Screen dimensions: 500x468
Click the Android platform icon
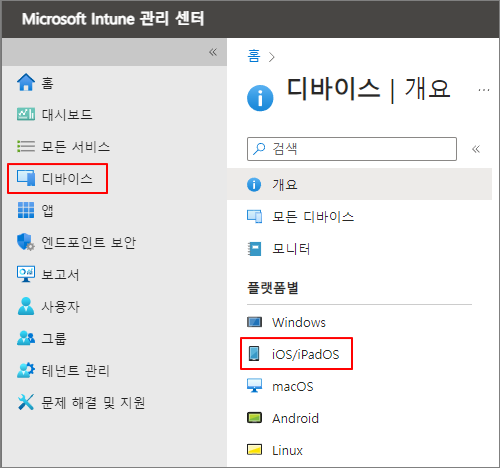tap(254, 418)
